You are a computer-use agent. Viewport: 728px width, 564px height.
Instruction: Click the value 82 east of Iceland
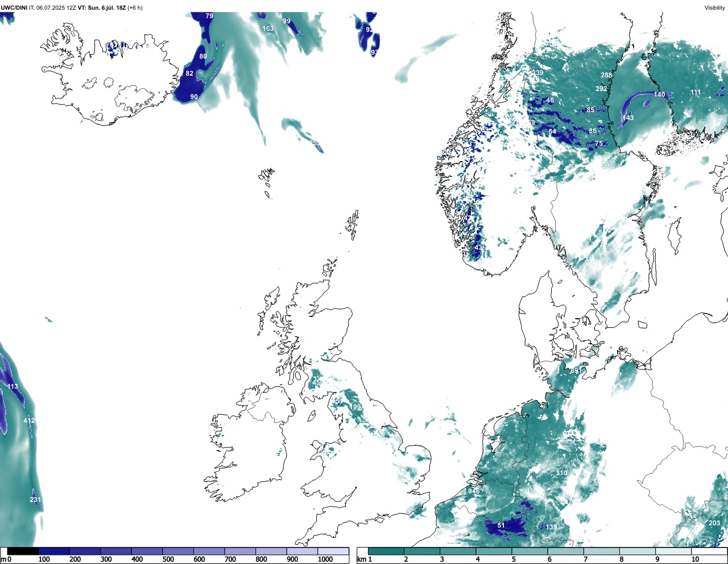(189, 73)
